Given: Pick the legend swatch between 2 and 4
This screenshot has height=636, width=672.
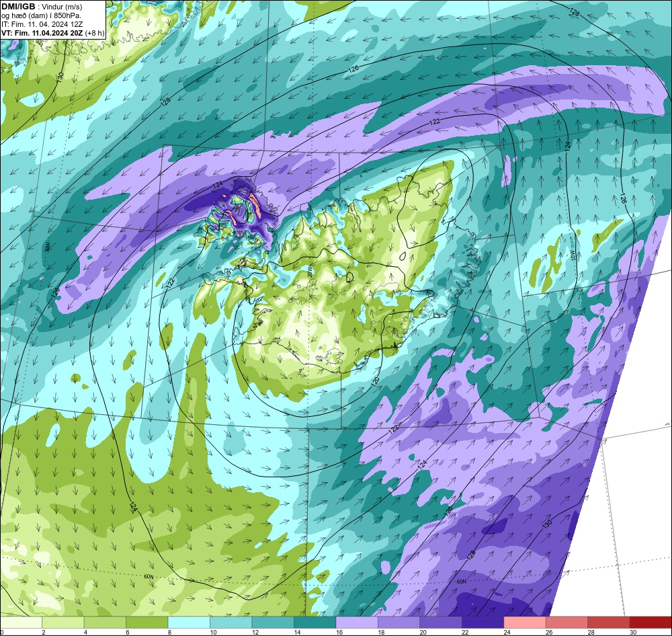Looking at the screenshot, I should tap(63, 623).
